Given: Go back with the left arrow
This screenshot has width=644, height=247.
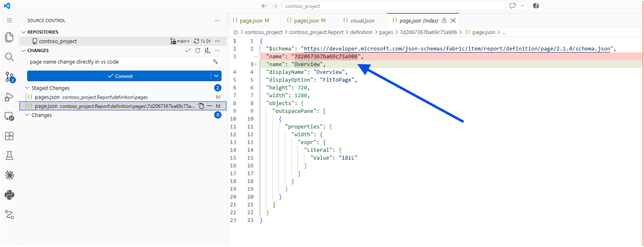Looking at the screenshot, I should [x=264, y=6].
